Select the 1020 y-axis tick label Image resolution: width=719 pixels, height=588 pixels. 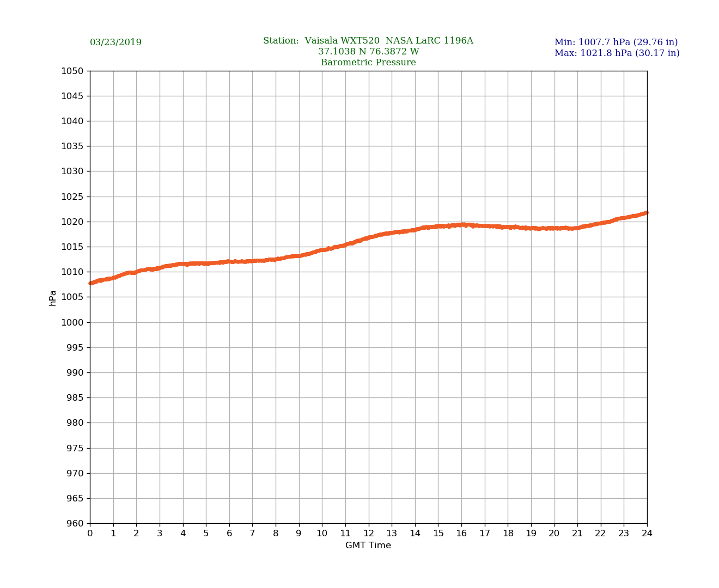(72, 222)
